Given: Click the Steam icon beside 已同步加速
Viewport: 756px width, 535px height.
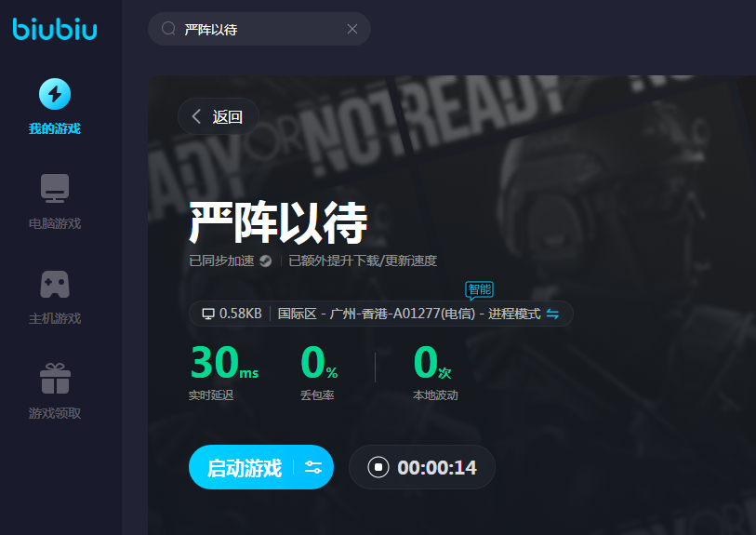Looking at the screenshot, I should pyautogui.click(x=265, y=261).
